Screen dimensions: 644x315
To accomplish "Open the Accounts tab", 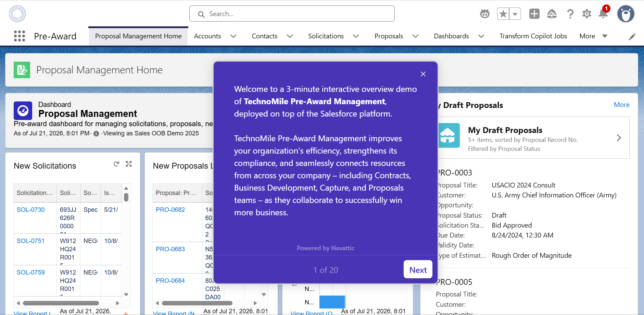I will tap(207, 36).
